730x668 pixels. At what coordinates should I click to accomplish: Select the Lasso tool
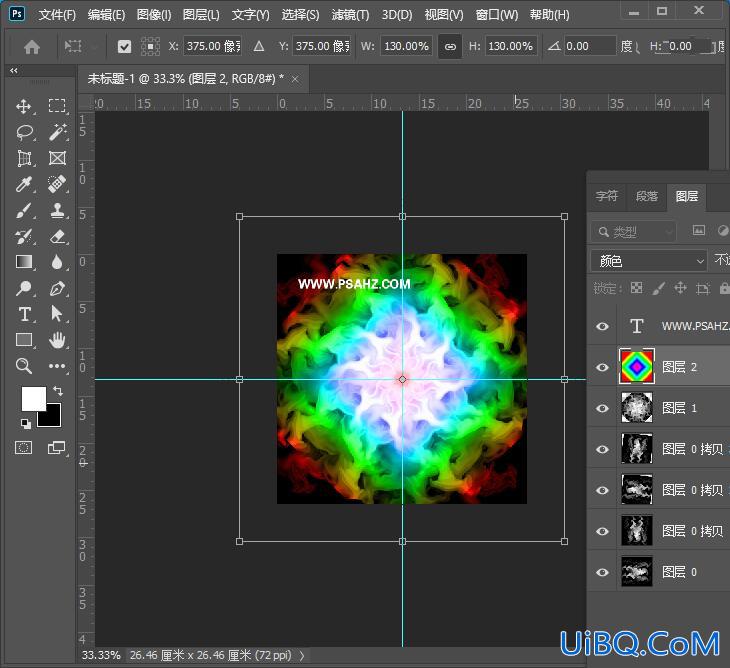(24, 133)
